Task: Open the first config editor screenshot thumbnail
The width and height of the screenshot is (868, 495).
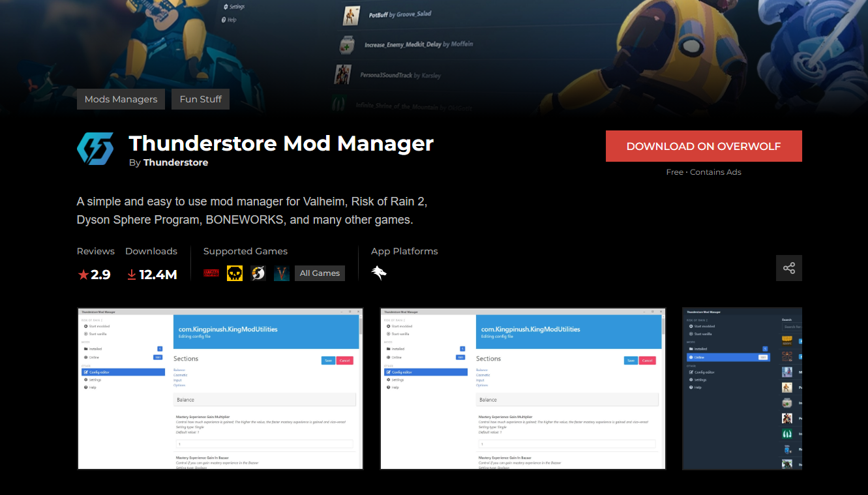Action: [220, 389]
